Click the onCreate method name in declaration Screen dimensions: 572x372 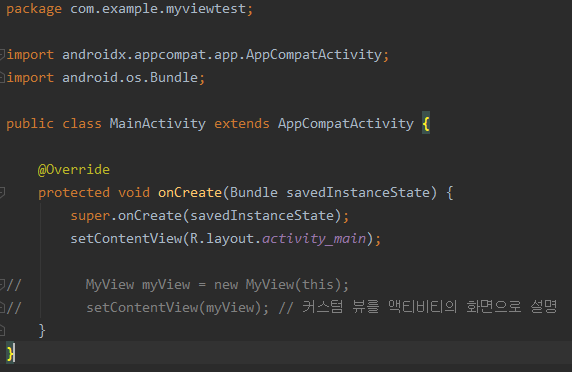[190, 193]
